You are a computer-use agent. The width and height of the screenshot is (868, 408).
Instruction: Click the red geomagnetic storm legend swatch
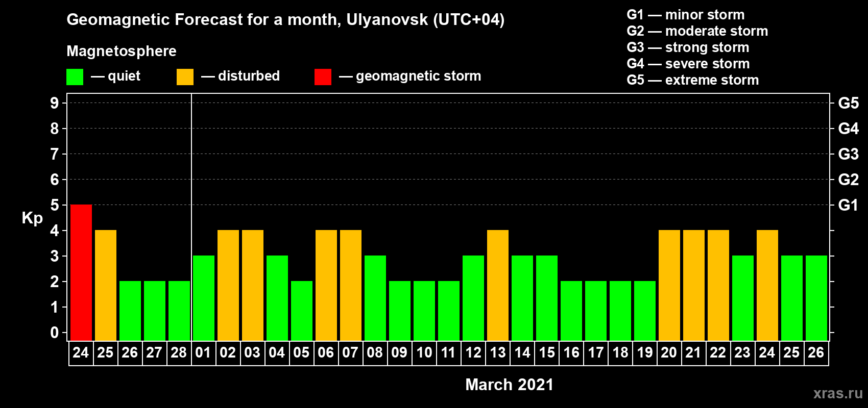323,77
